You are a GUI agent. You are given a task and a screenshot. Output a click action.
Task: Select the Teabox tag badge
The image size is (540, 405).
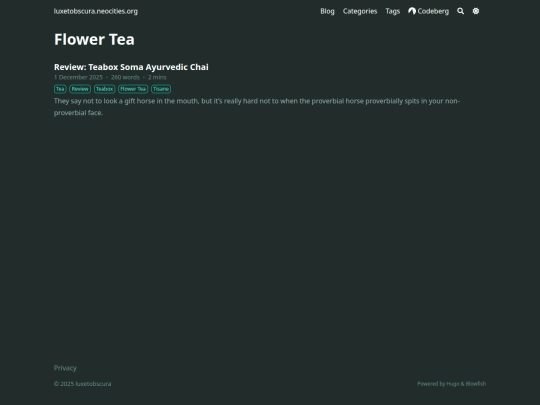(104, 89)
